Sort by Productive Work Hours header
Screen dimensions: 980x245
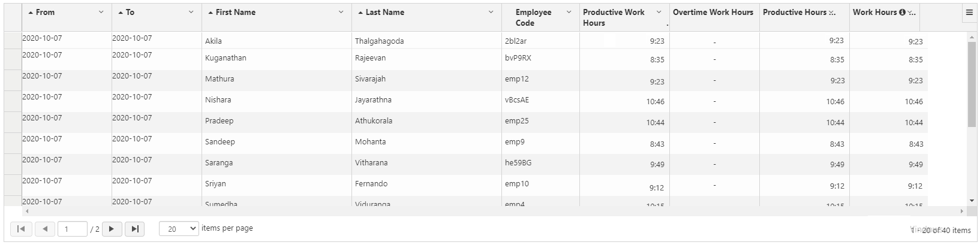614,17
